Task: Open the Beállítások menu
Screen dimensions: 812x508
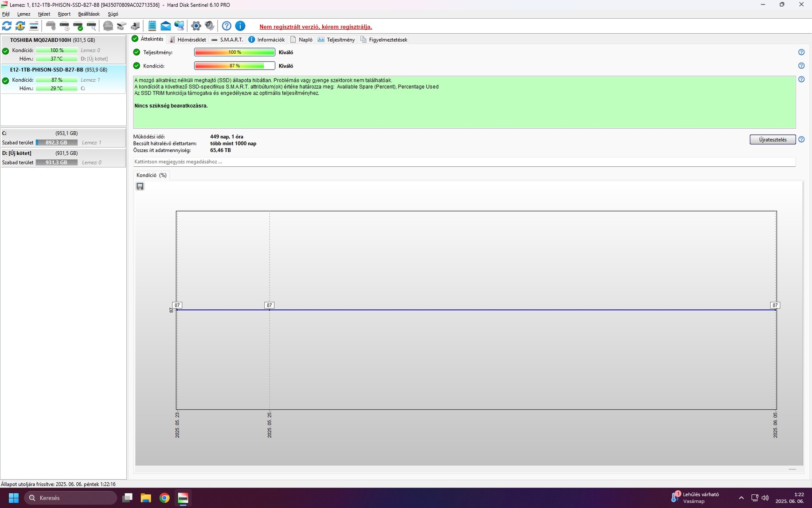Action: click(x=89, y=14)
